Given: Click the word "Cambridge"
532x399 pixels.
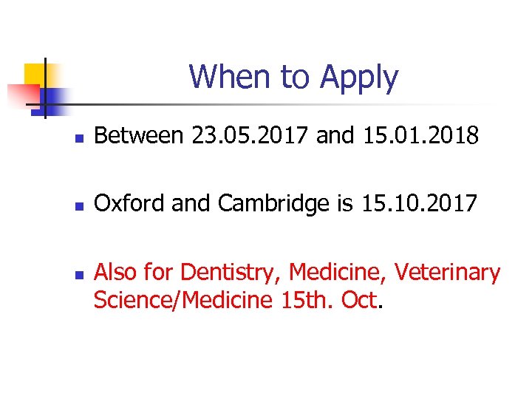Looking at the screenshot, I should tap(289, 205).
